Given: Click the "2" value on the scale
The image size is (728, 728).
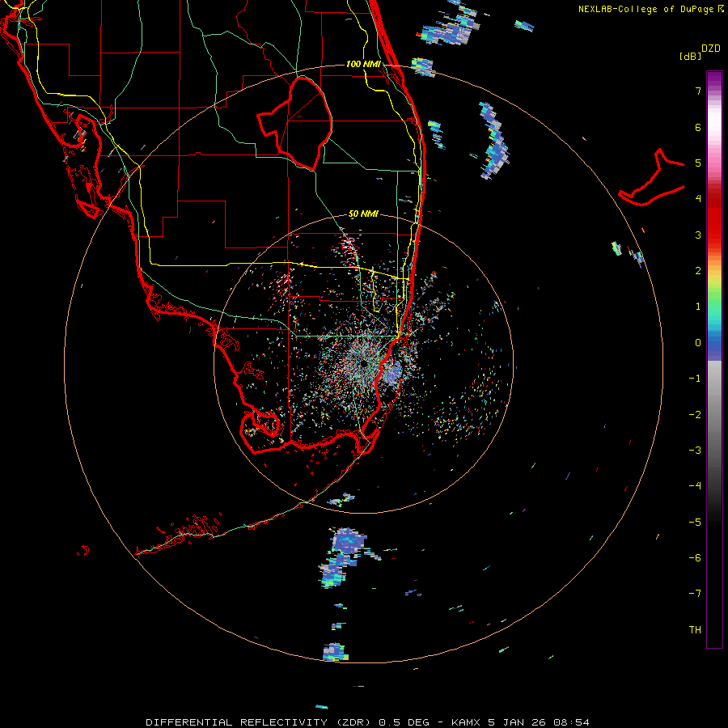Looking at the screenshot, I should [x=698, y=271].
